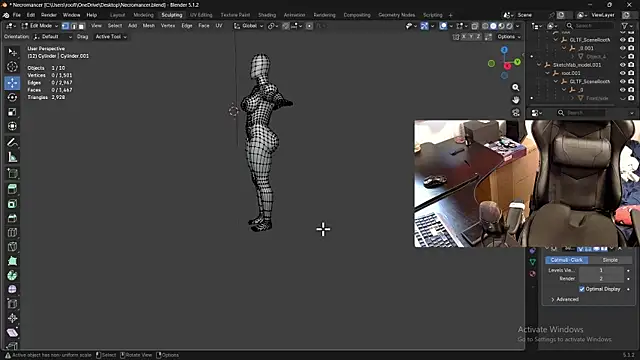
Task: Click the blue Z axis on navigation gizmo
Action: [x=504, y=50]
